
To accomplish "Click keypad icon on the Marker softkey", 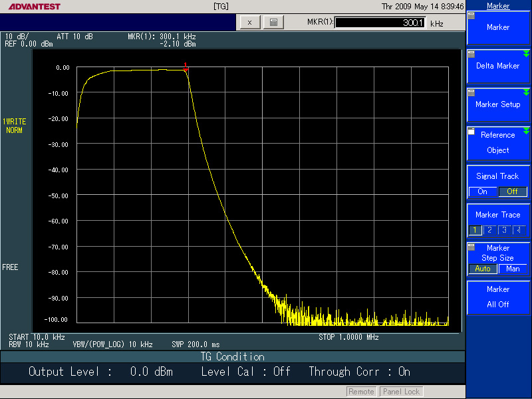I will point(471,15).
